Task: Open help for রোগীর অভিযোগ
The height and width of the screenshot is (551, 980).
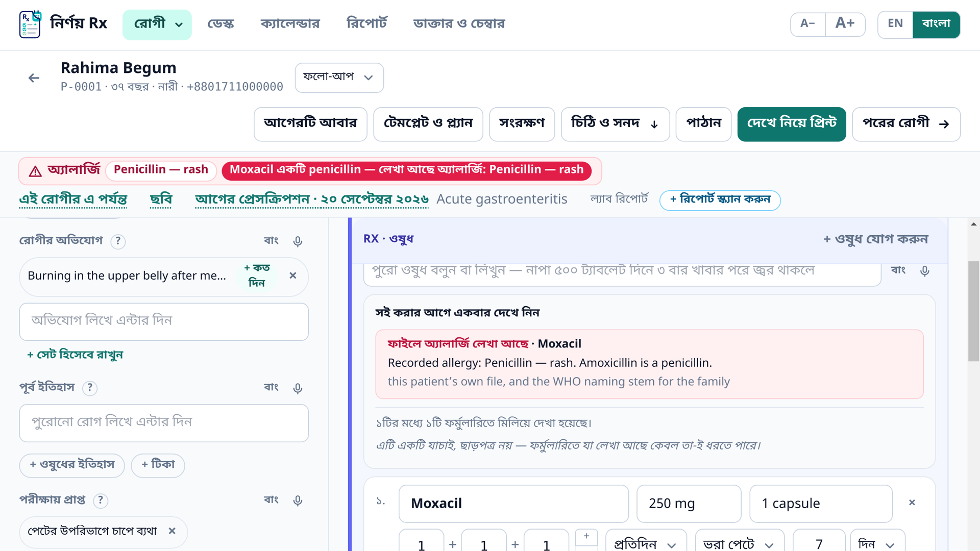Action: click(118, 241)
